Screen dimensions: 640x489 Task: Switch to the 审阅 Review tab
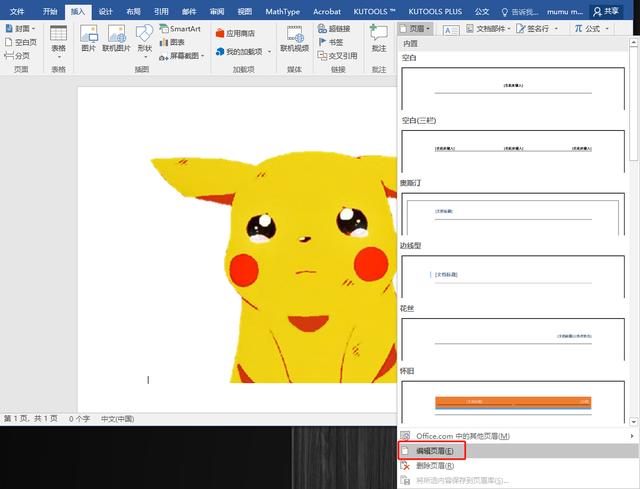tap(217, 11)
